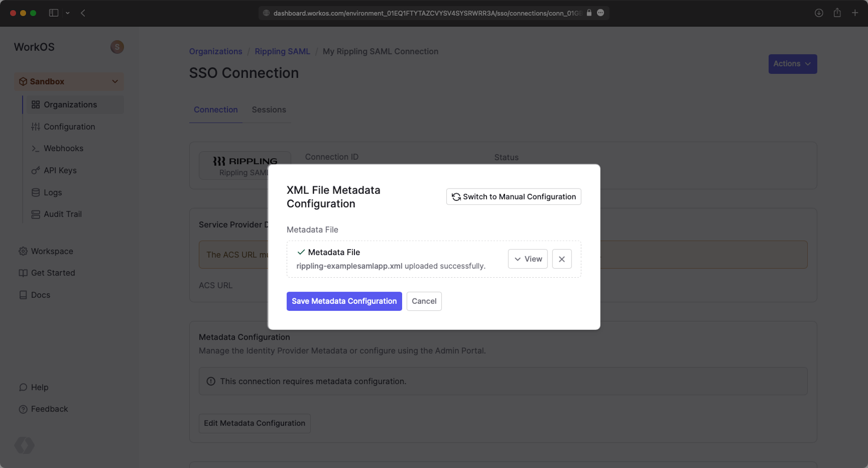Open the Logs page

(52, 193)
